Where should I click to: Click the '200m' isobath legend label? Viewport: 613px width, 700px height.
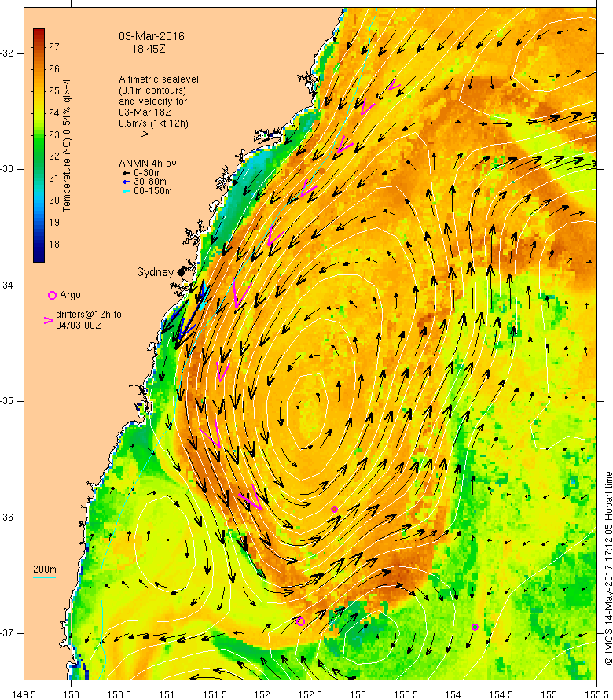point(45,569)
